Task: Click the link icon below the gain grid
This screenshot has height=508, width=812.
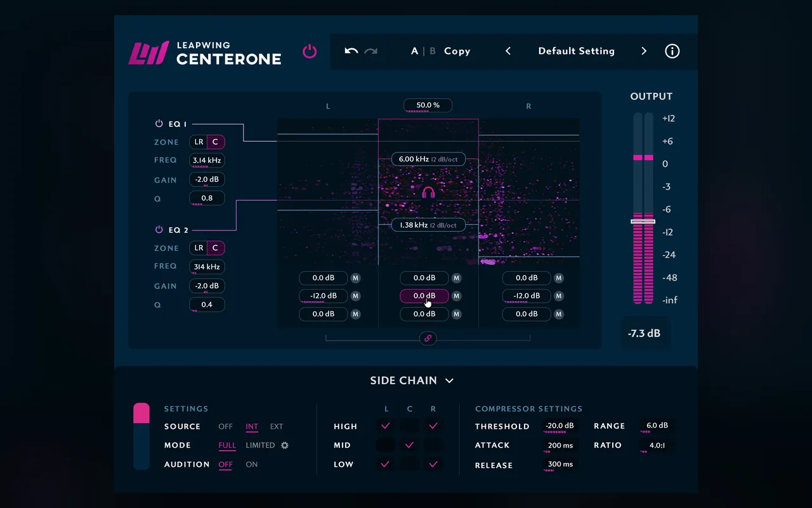Action: (428, 338)
